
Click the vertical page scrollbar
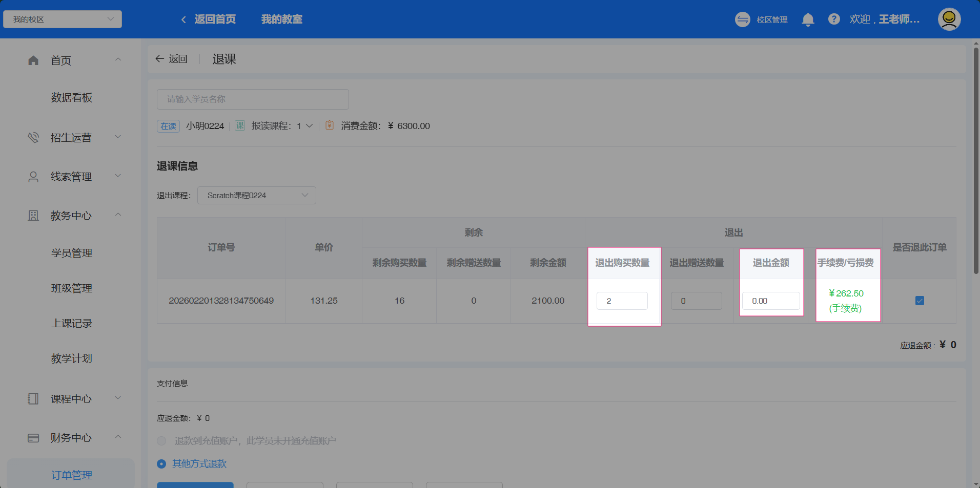(976, 161)
